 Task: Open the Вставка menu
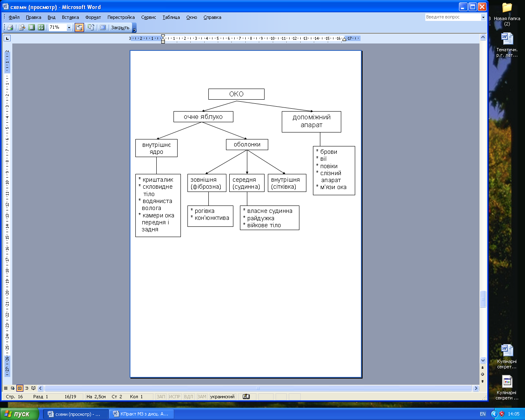[70, 17]
